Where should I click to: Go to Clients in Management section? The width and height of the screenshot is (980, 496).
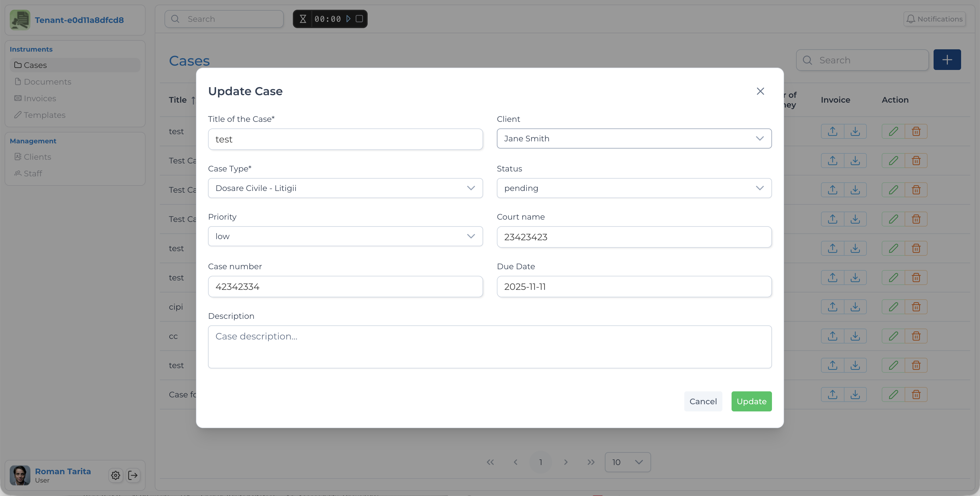click(37, 157)
